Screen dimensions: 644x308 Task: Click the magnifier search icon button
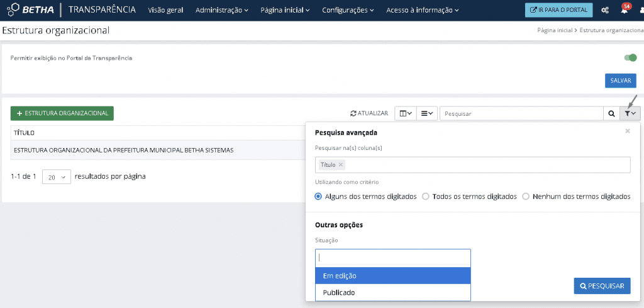(x=611, y=113)
